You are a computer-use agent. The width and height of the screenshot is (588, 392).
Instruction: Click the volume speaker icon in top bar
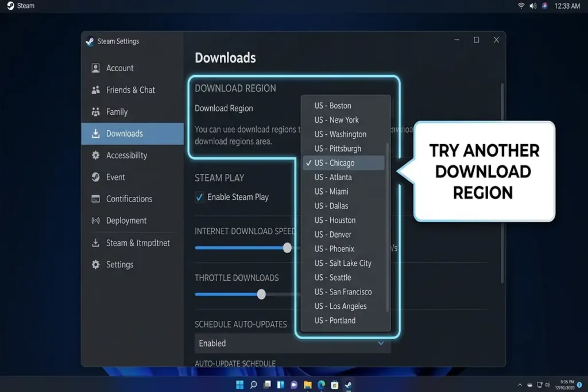click(533, 6)
